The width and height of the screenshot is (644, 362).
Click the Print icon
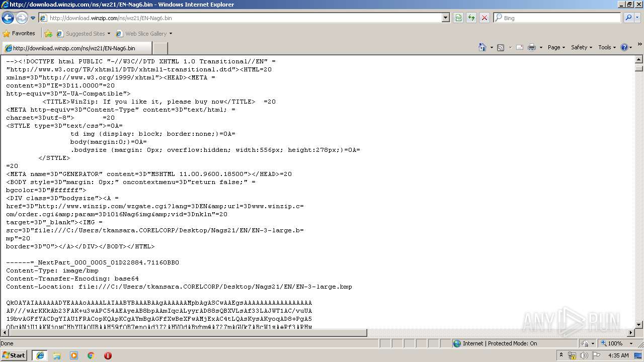[532, 47]
